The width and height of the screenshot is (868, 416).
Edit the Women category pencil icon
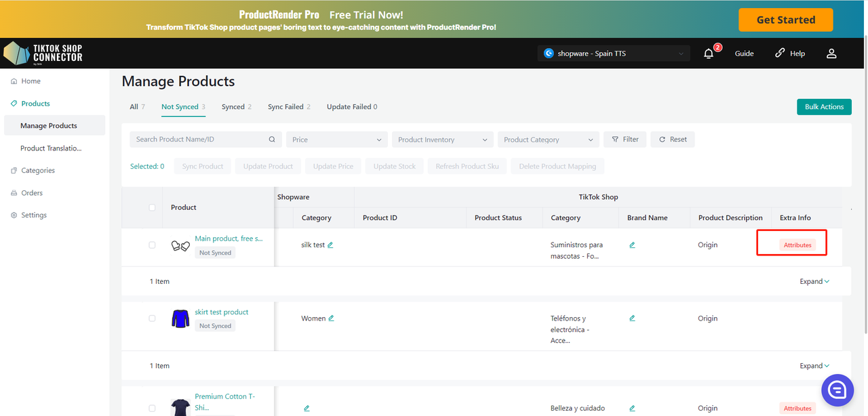(x=332, y=318)
